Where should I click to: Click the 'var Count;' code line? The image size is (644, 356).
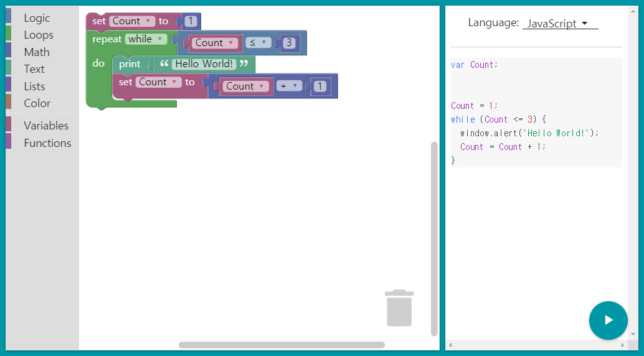tap(474, 65)
